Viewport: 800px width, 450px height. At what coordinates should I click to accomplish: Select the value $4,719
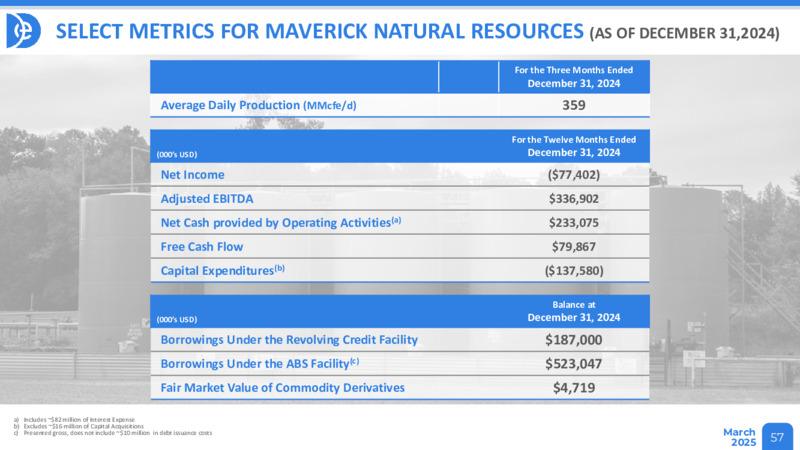point(573,388)
